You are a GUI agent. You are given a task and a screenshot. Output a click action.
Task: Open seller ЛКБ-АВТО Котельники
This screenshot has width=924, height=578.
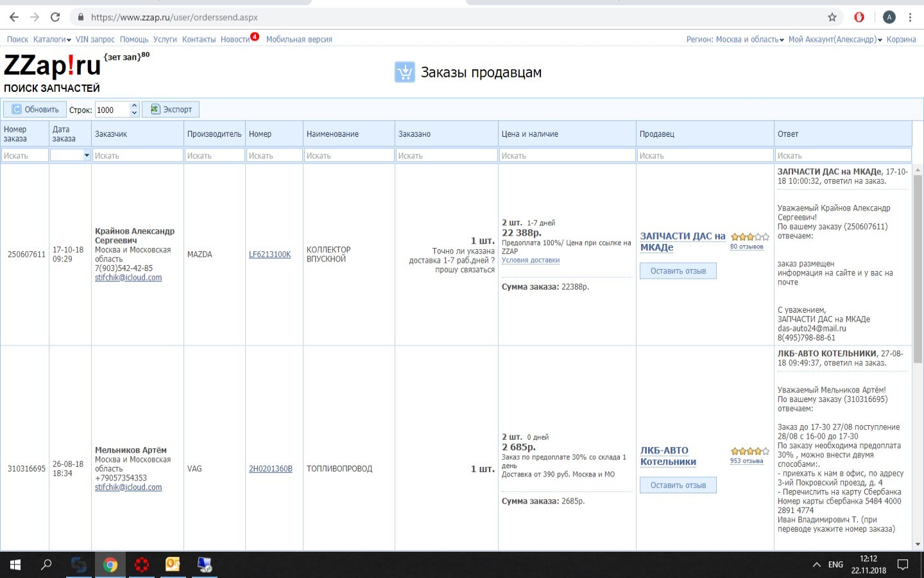[668, 456]
